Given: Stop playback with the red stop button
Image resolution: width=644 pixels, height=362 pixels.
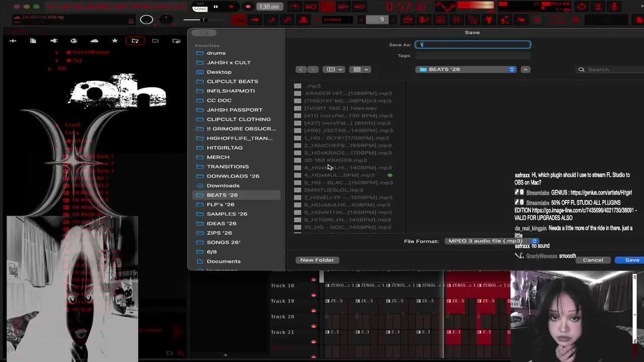Looking at the screenshot, I should 231,7.
